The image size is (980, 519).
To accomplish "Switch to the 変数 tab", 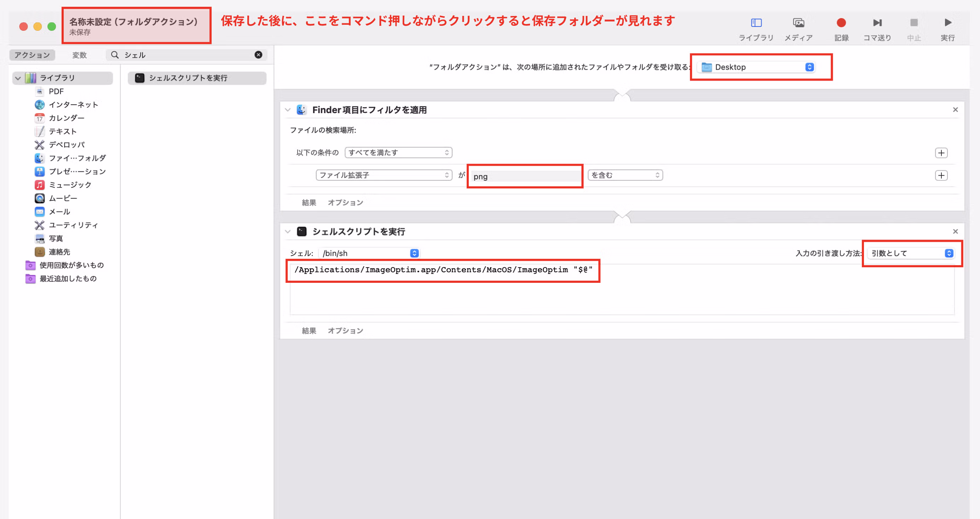I will coord(80,55).
